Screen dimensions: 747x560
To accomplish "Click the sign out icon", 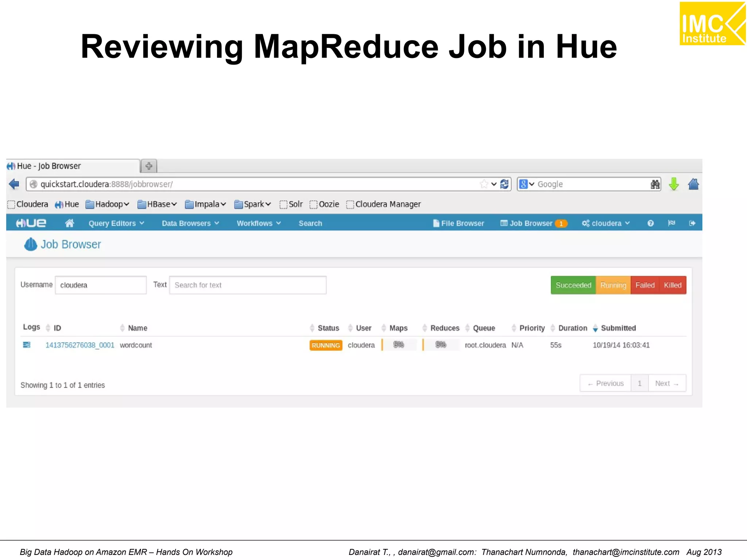I will [692, 223].
